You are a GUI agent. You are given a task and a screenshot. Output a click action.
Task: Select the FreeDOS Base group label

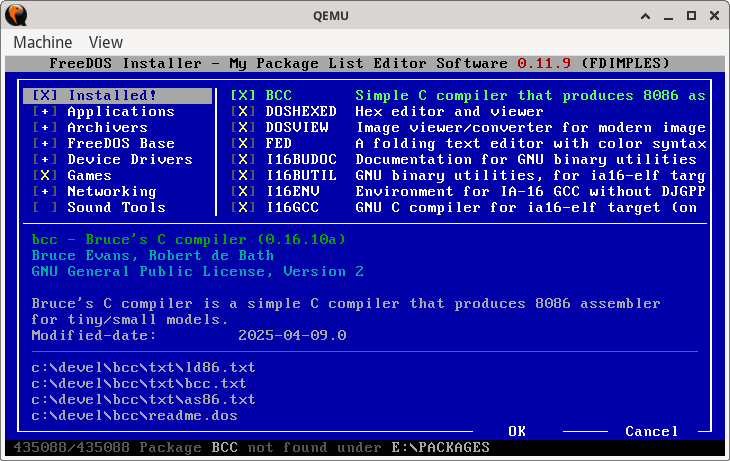121,143
